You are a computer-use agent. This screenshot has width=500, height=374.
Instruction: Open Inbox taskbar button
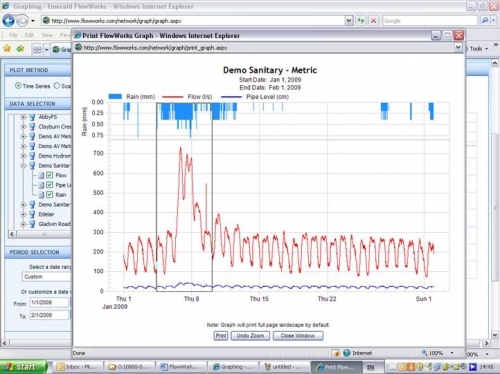77,367
